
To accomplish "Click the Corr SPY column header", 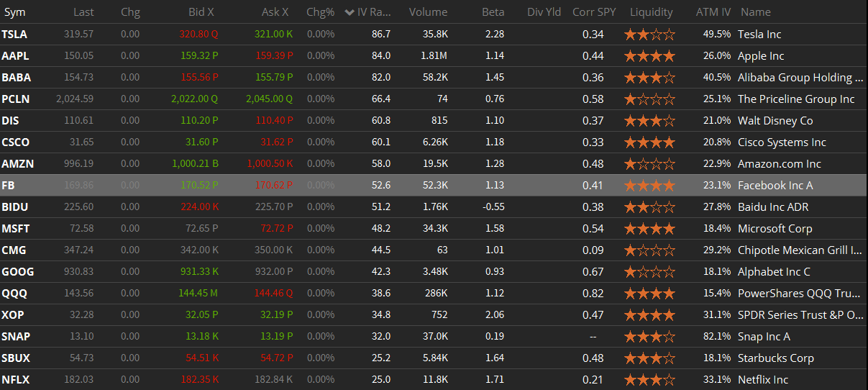I will coord(594,12).
